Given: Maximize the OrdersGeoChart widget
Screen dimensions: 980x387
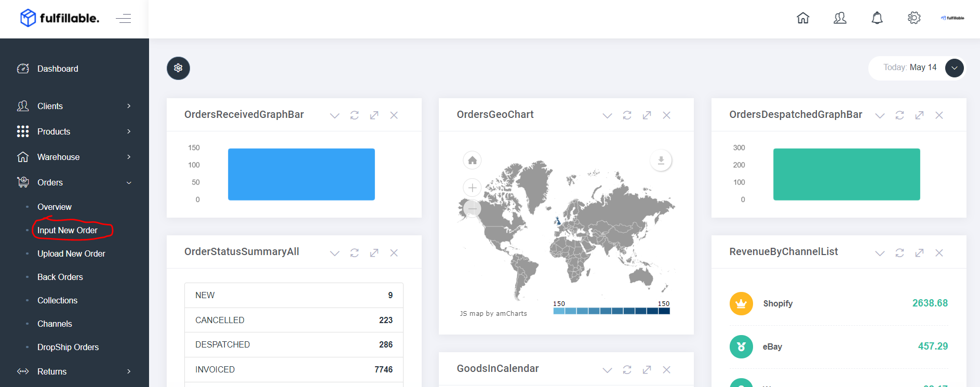Looking at the screenshot, I should (x=647, y=115).
